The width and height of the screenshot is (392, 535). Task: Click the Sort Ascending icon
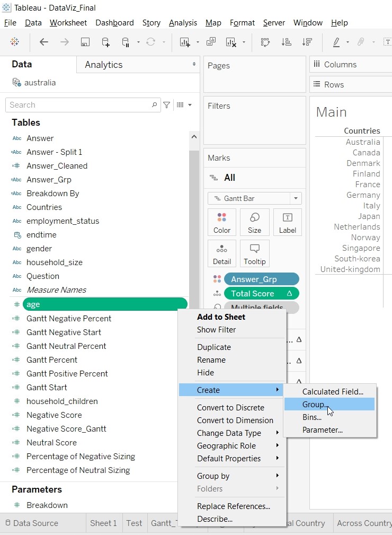click(286, 42)
